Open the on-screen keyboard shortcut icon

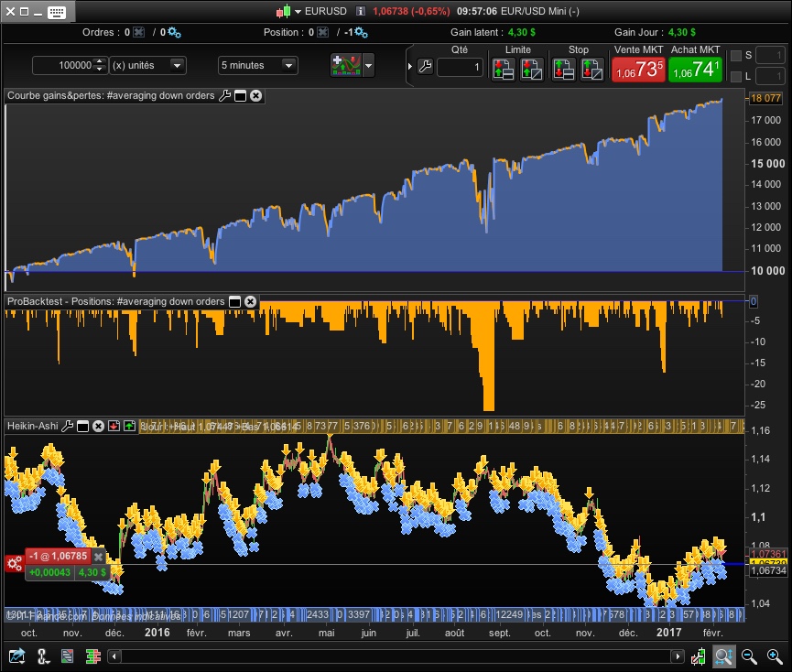[x=56, y=12]
